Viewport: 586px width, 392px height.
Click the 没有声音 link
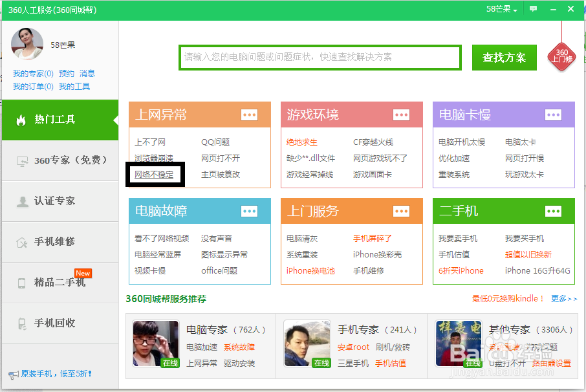(x=217, y=239)
